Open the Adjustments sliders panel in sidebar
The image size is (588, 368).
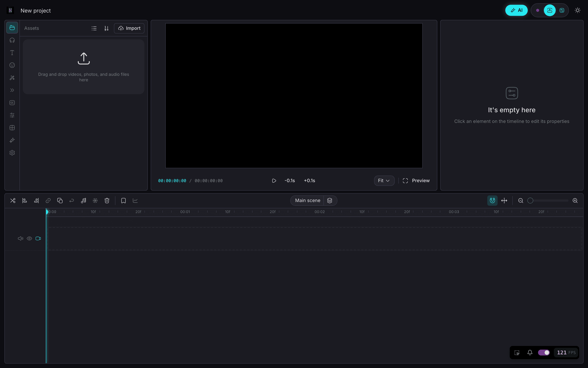pos(12,115)
